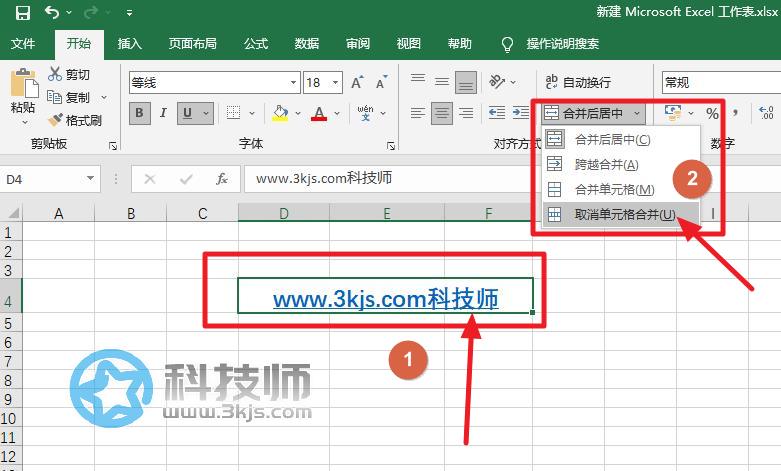Switch to the 页面布局 ribbon tab
The width and height of the screenshot is (781, 471).
pos(192,44)
